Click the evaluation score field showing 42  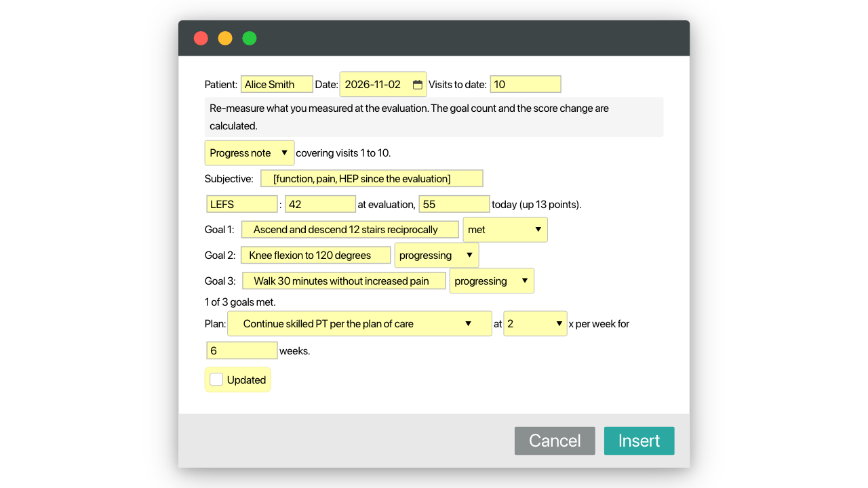[321, 205]
